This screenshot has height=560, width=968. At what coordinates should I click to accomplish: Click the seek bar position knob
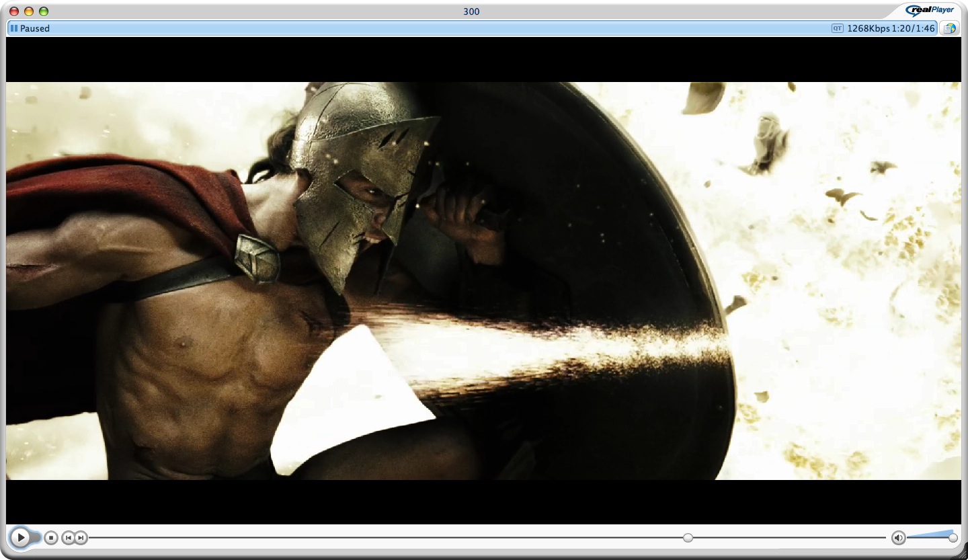click(x=688, y=538)
